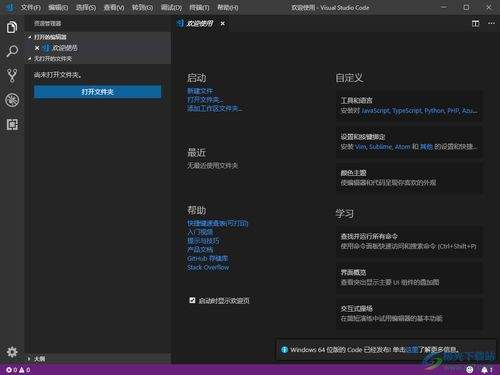Open the notifications bell in status bar
500x375 pixels.
coord(487,370)
